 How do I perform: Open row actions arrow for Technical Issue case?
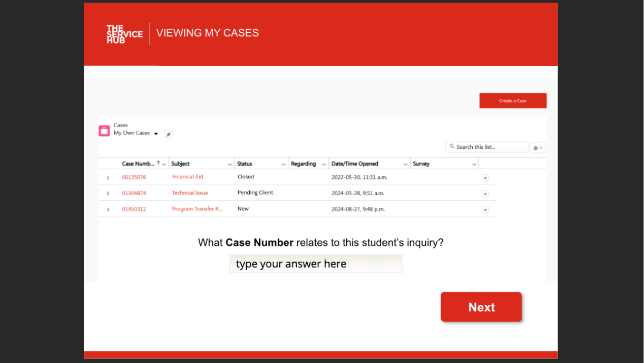(x=485, y=194)
